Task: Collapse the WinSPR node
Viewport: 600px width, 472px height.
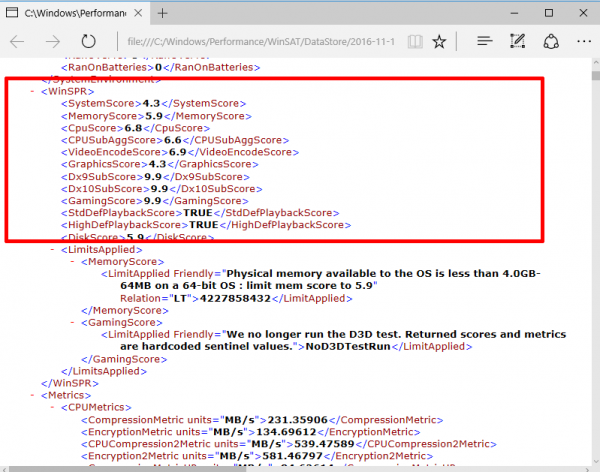Action: [x=33, y=91]
